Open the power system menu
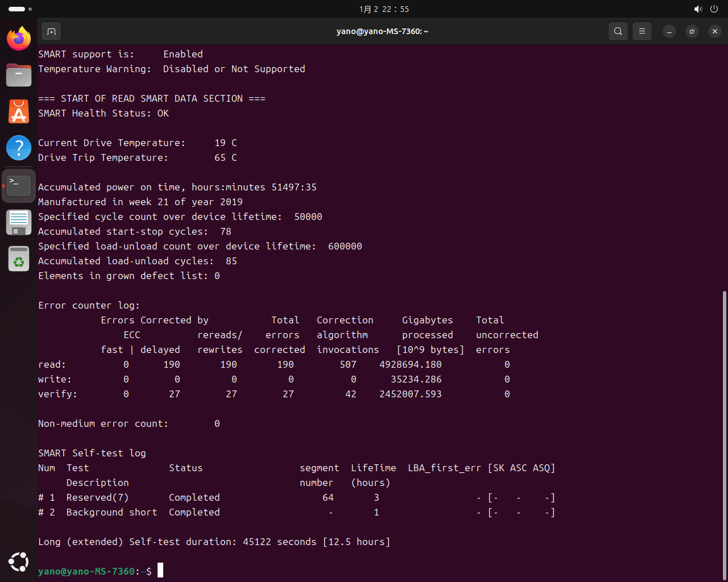 [x=714, y=9]
